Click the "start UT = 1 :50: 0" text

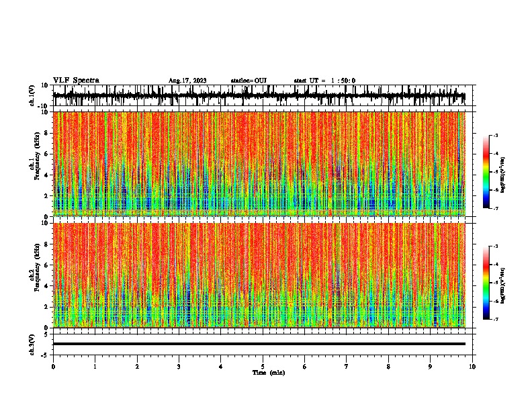(x=324, y=81)
